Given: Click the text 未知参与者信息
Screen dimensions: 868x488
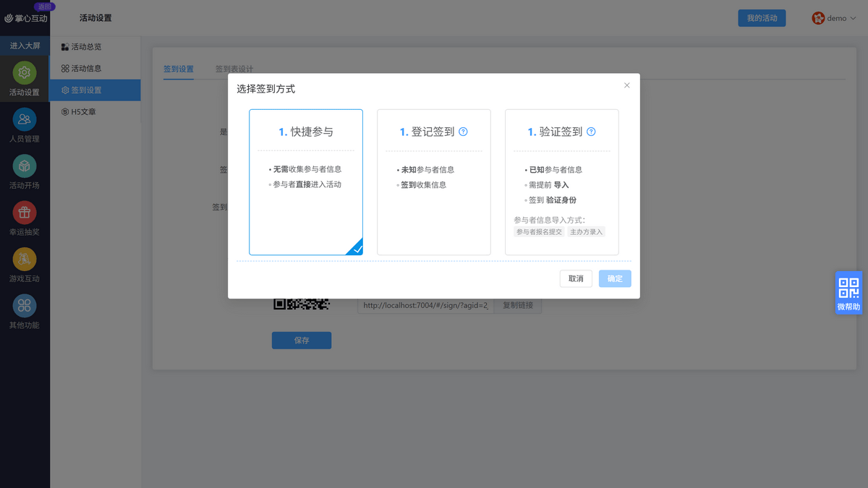Looking at the screenshot, I should [x=428, y=169].
